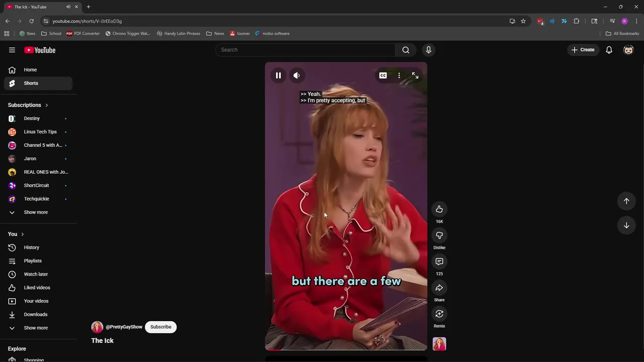Seek using the red Short progress bar
This screenshot has height=362, width=644.
[346, 349]
